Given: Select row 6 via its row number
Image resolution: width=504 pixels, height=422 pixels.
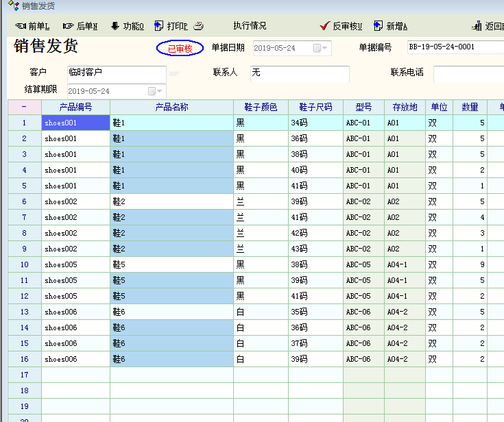Looking at the screenshot, I should click(24, 201).
